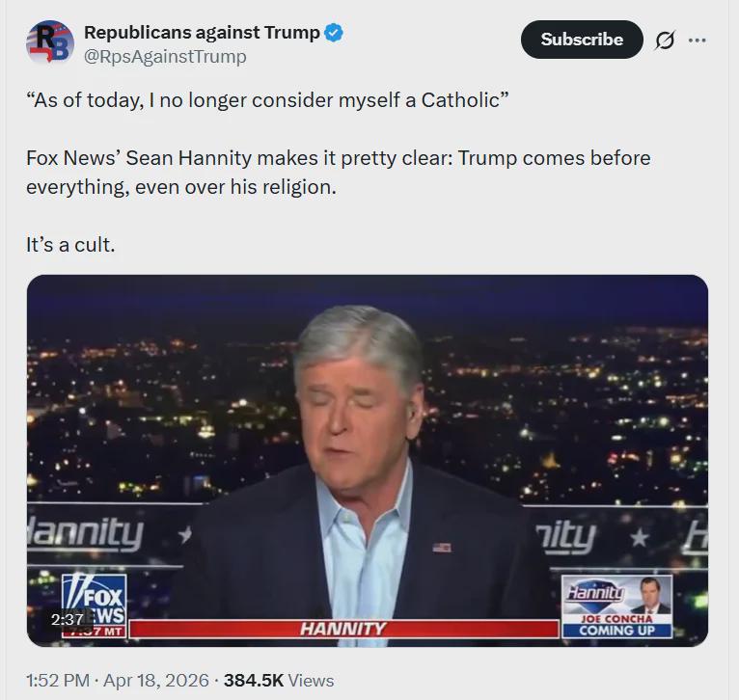
Task: Click the "It's a cult." line
Action: click(70, 245)
